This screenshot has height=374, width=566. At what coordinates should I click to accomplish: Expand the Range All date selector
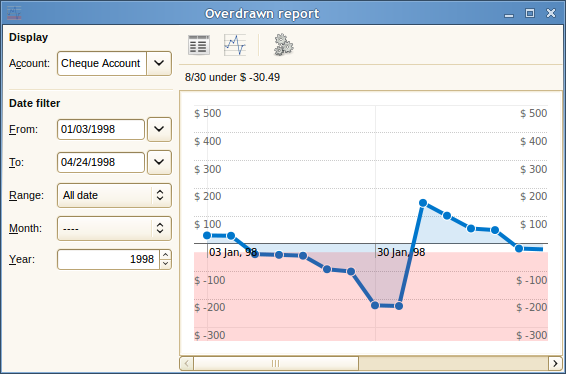(114, 195)
